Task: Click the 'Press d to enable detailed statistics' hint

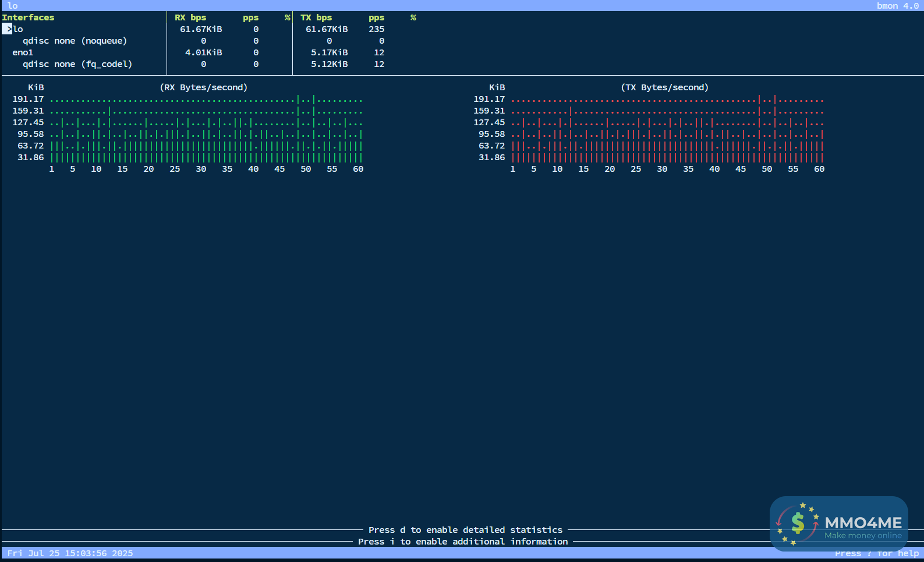Action: 465,530
